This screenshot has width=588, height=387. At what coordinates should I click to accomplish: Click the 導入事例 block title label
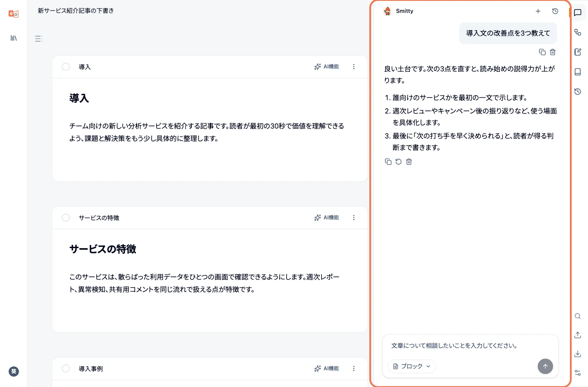(91, 369)
